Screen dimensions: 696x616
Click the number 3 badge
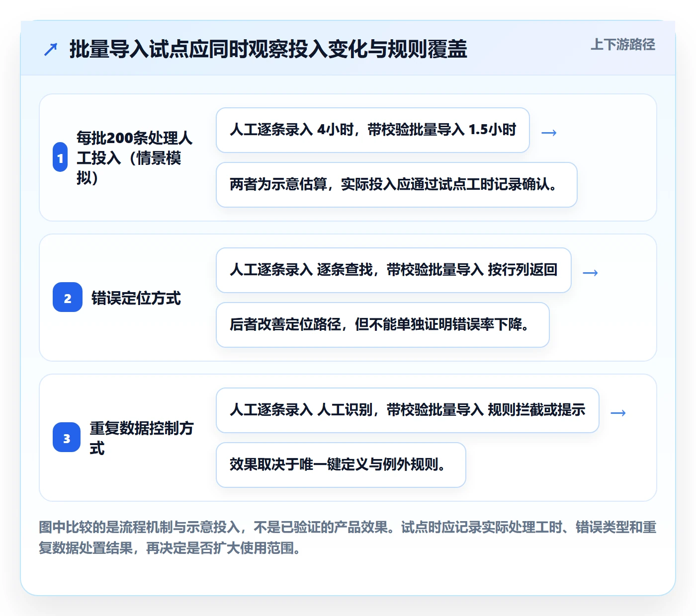[67, 438]
